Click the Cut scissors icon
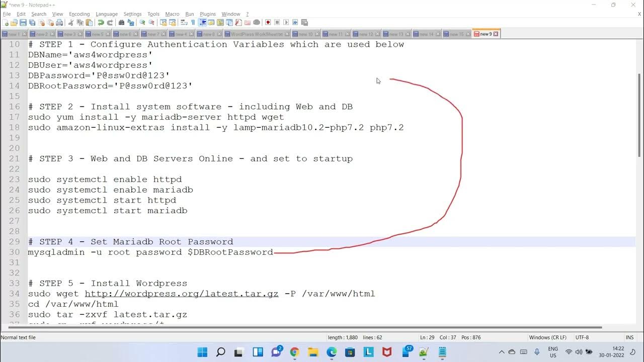This screenshot has height=362, width=644. (x=71, y=23)
